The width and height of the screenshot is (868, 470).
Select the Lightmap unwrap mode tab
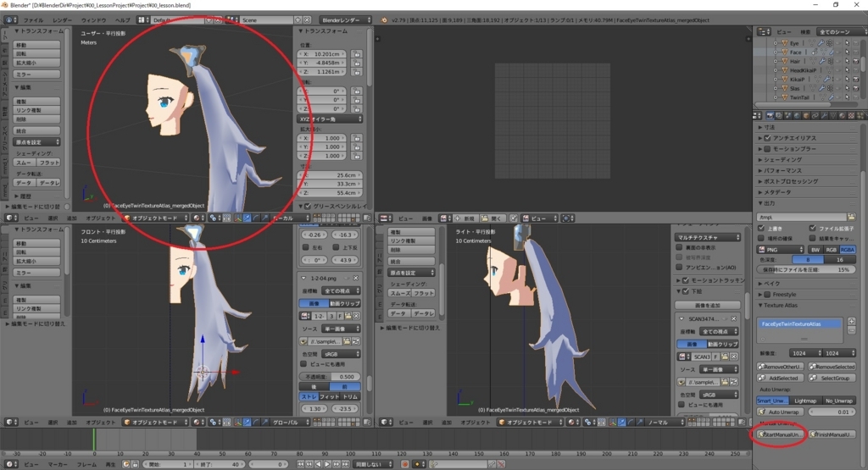point(805,401)
